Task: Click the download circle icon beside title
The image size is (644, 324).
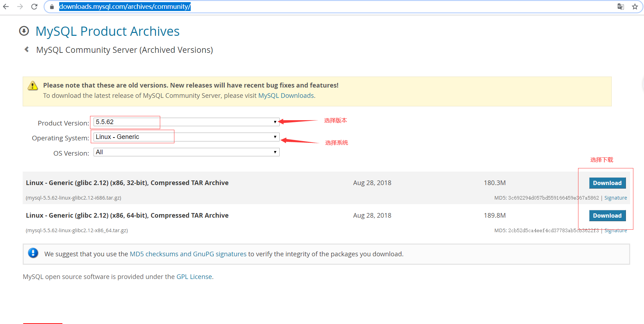Action: click(24, 31)
